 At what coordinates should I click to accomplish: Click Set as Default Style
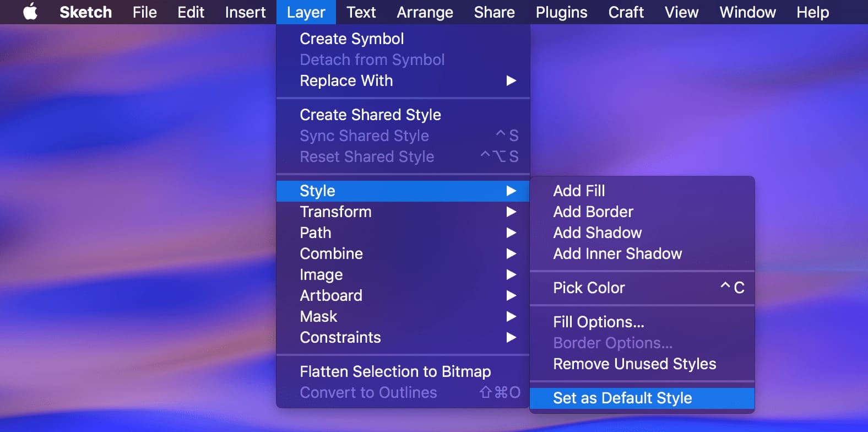[x=642, y=398]
